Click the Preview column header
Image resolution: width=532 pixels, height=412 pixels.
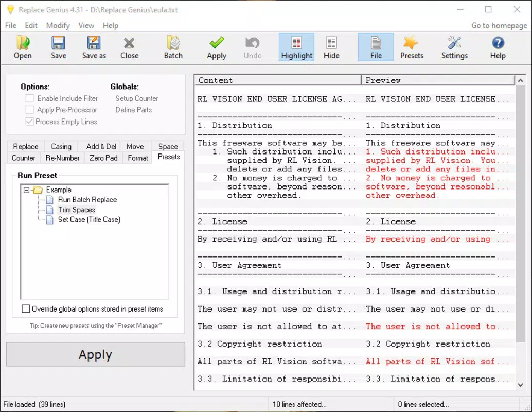coord(438,80)
